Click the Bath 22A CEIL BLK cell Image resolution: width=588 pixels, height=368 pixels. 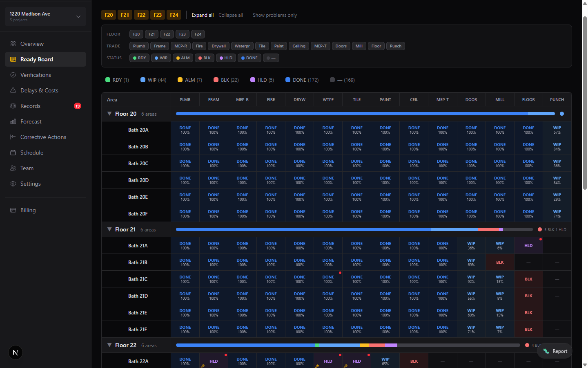click(x=414, y=361)
